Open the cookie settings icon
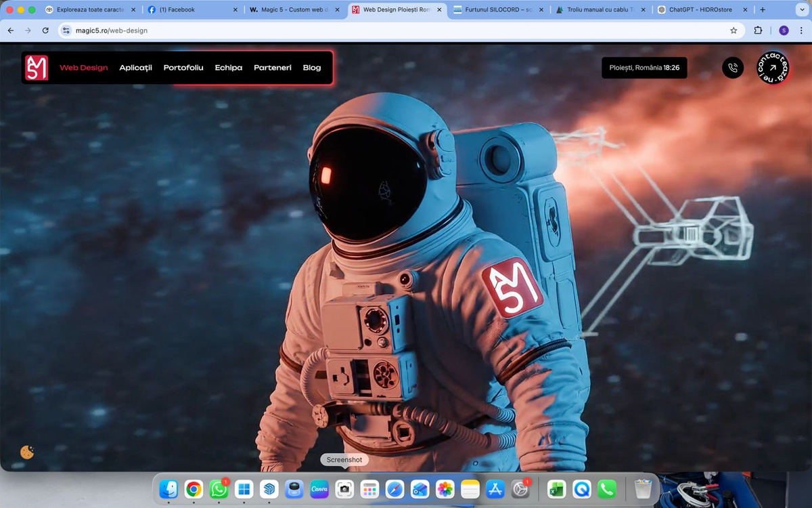The height and width of the screenshot is (508, 812). pyautogui.click(x=27, y=452)
